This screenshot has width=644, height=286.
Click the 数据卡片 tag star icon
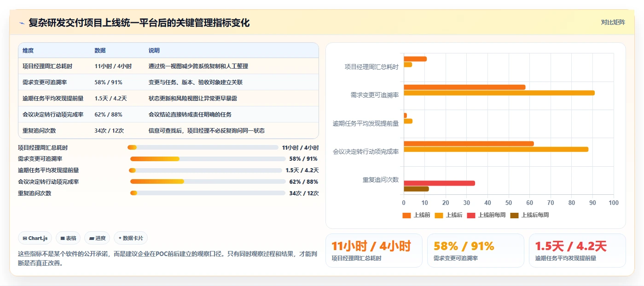point(120,238)
